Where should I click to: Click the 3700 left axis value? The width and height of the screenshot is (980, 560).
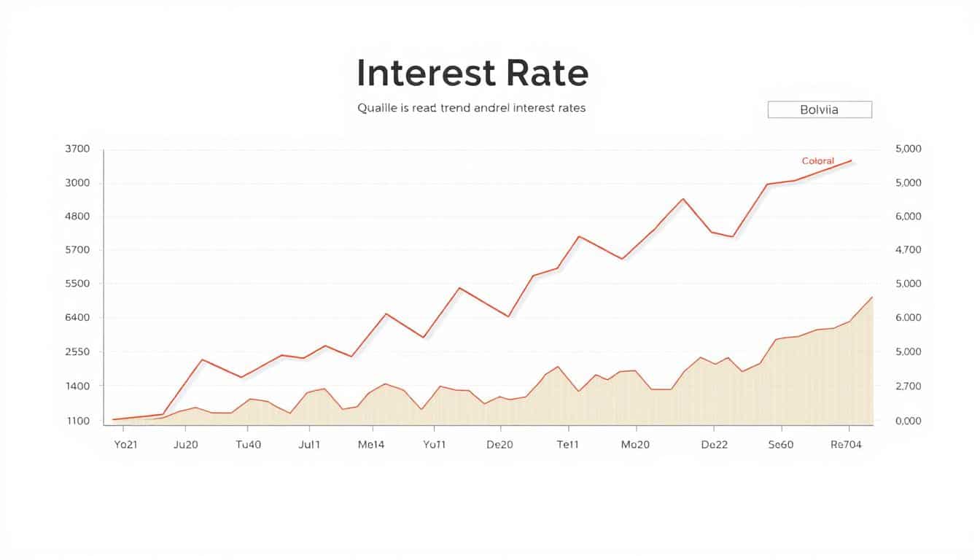coord(77,149)
